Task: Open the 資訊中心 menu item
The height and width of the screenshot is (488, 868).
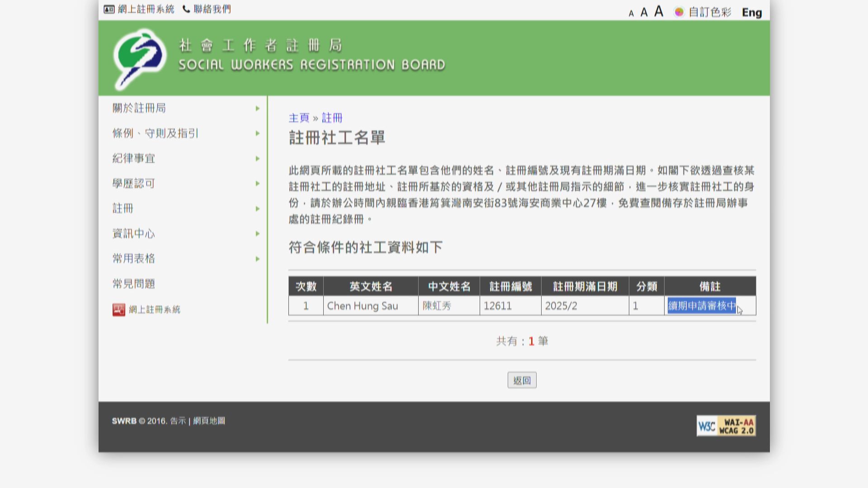Action: click(x=134, y=234)
